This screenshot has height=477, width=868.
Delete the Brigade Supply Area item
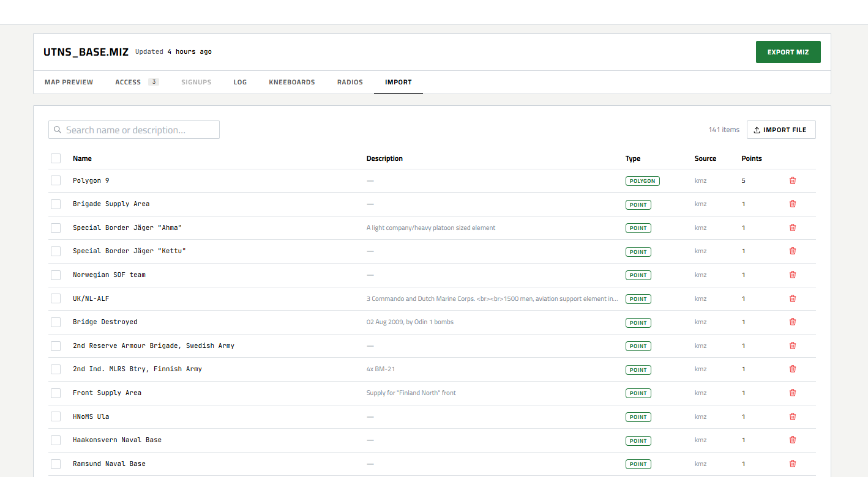793,204
